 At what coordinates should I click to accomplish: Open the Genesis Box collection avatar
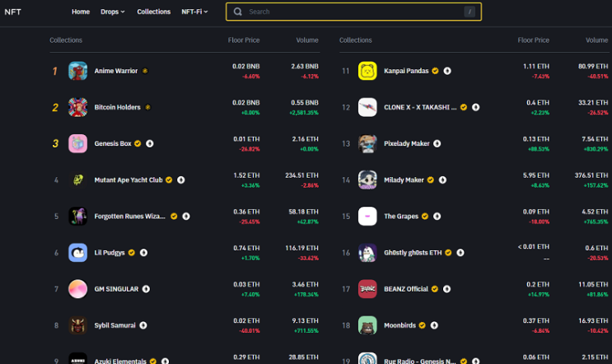(77, 143)
